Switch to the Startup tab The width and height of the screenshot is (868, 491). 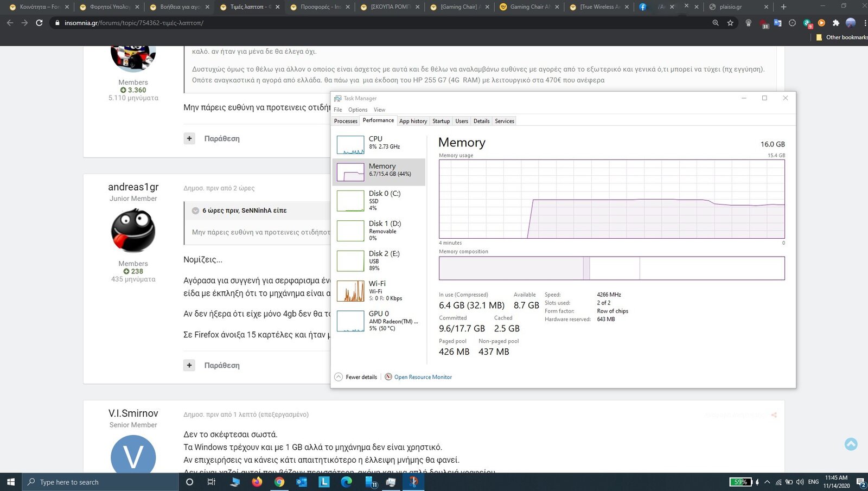(441, 121)
